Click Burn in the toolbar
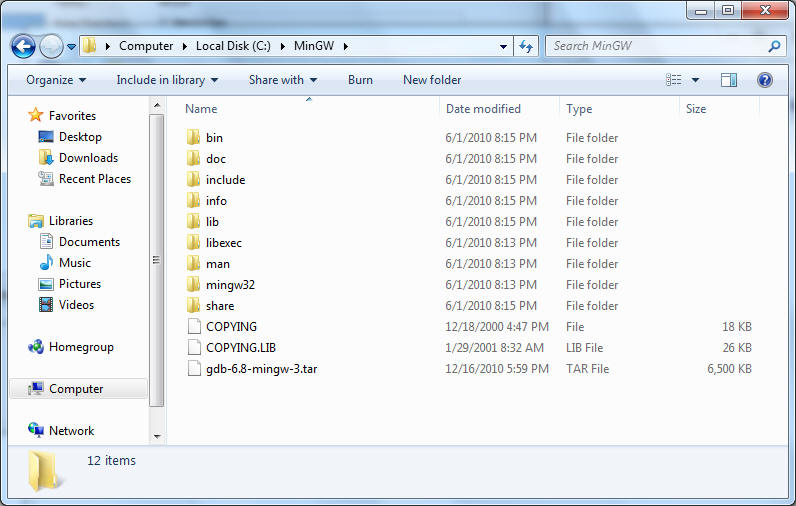Screen dimensions: 796x506 click(x=360, y=80)
